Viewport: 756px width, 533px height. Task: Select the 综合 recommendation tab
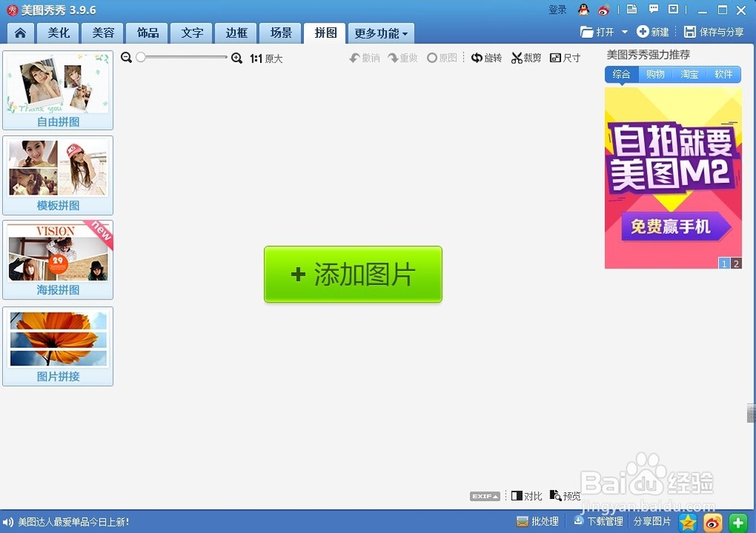tap(621, 74)
